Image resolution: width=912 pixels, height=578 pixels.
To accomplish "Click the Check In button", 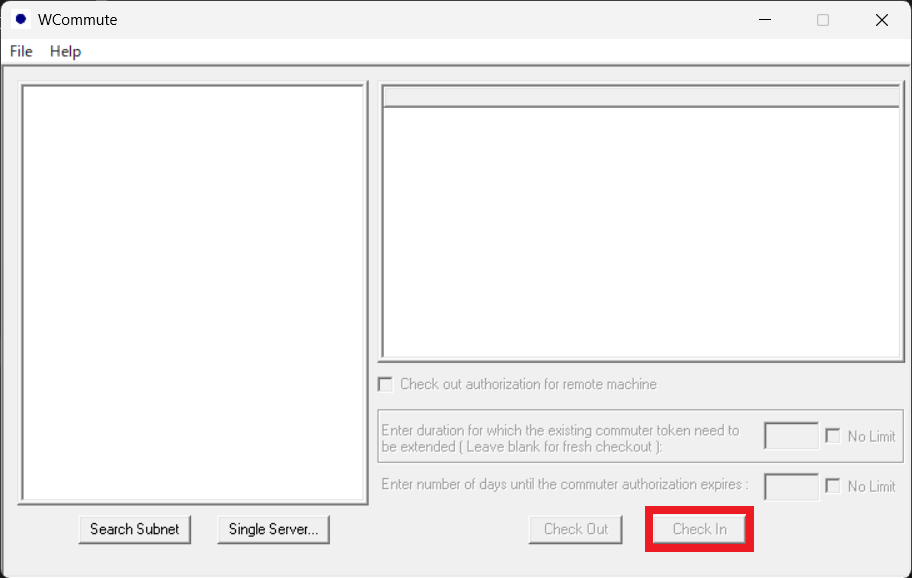I will 699,529.
